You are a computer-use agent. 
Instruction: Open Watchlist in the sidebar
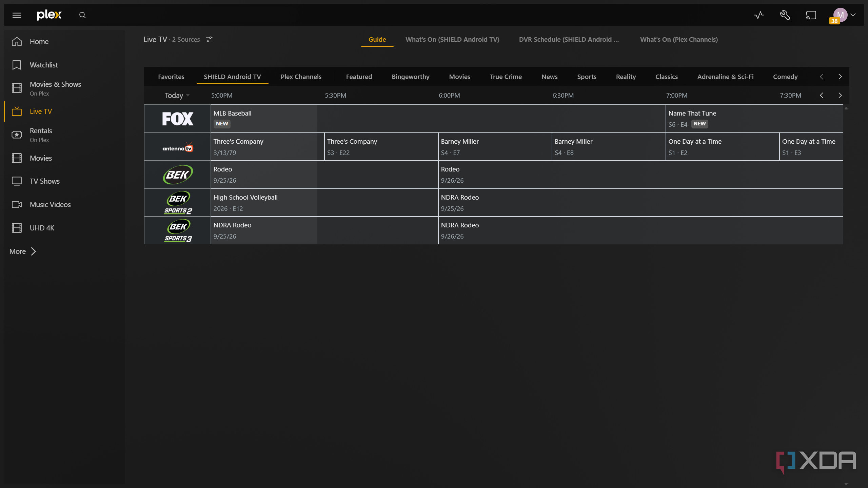tap(44, 65)
